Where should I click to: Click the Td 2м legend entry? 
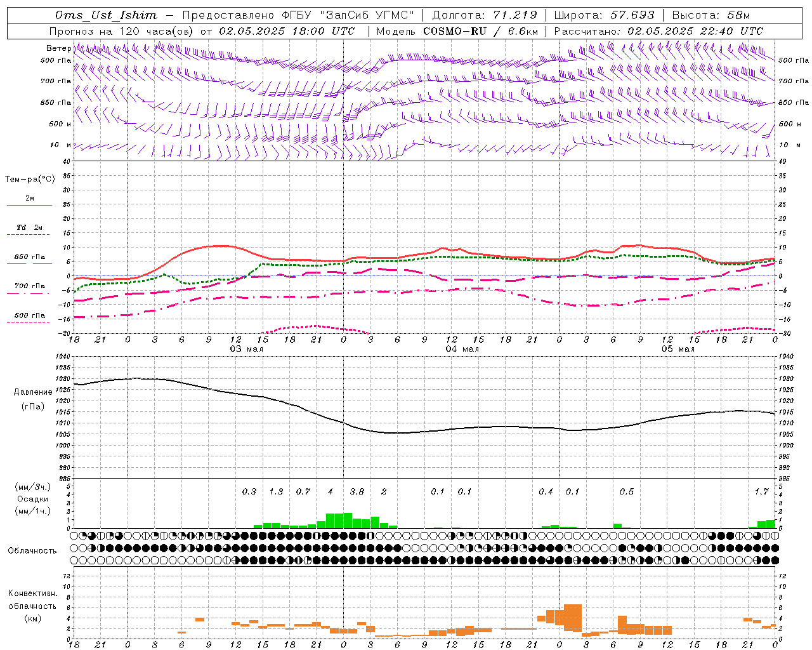(29, 227)
